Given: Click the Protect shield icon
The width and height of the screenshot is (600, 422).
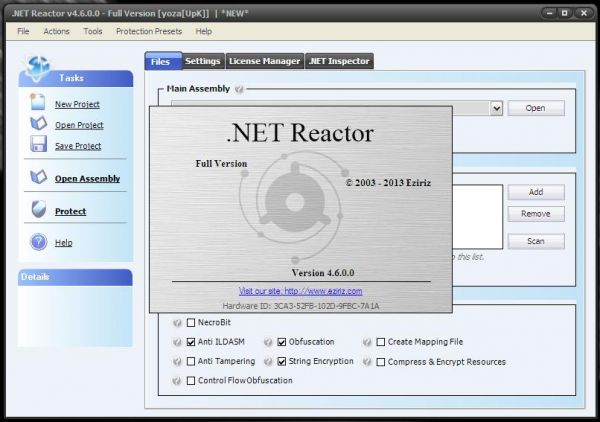Looking at the screenshot, I should [x=39, y=209].
